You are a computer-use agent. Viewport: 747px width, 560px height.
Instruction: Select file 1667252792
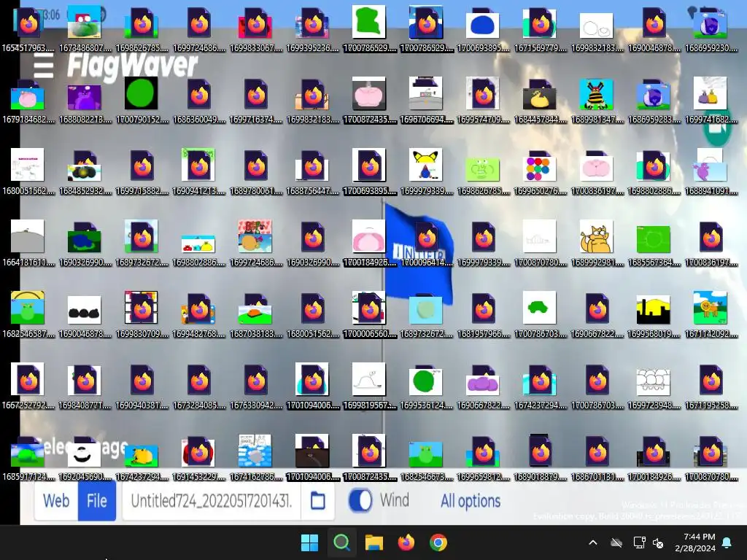28,386
